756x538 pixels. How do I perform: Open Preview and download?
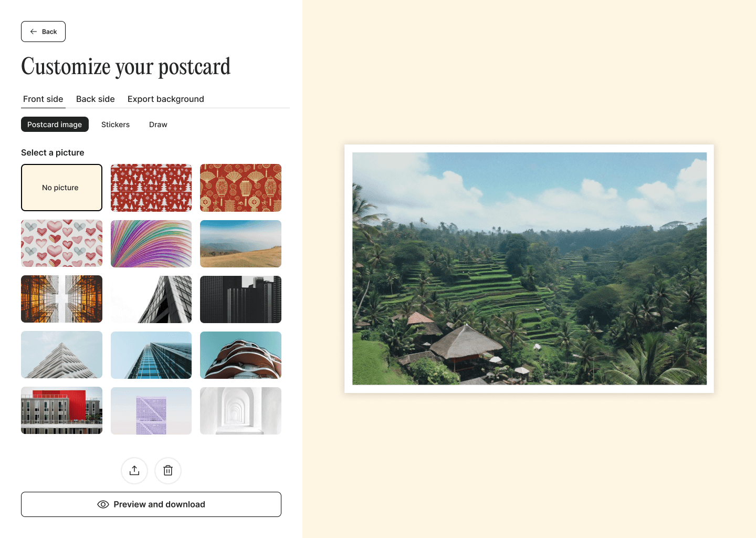pyautogui.click(x=151, y=504)
